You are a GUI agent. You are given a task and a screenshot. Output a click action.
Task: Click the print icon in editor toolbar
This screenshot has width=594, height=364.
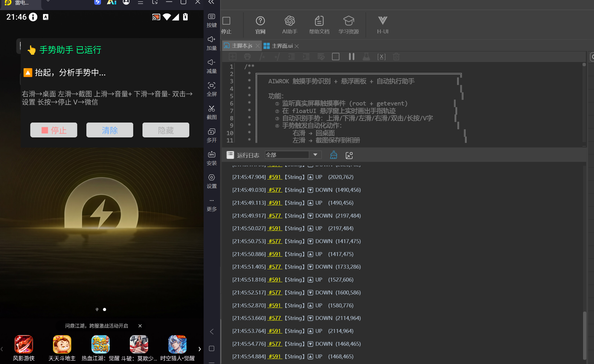coord(247,57)
